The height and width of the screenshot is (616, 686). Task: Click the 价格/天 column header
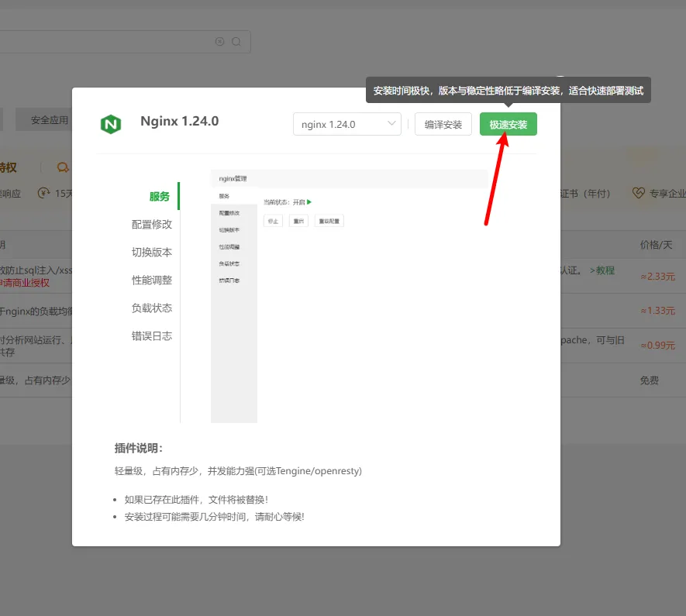pyautogui.click(x=656, y=244)
